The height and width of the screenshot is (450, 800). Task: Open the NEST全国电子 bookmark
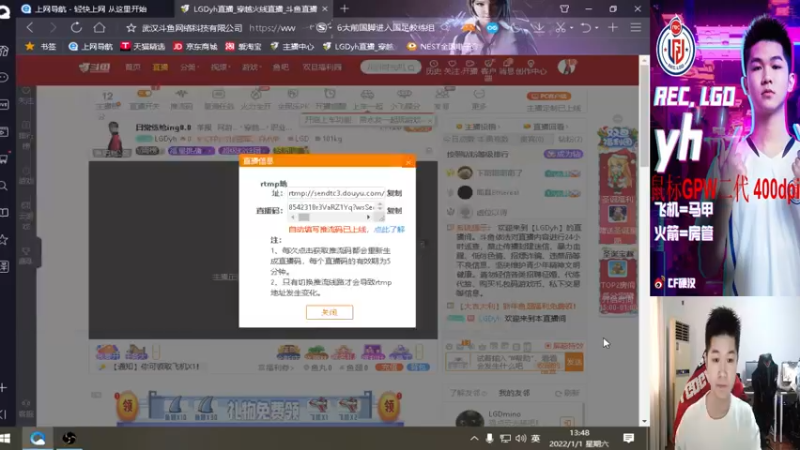(443, 46)
